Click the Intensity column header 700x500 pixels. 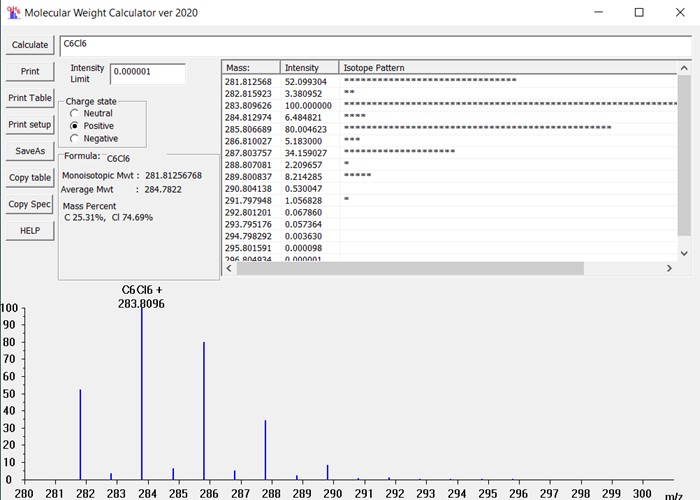309,67
